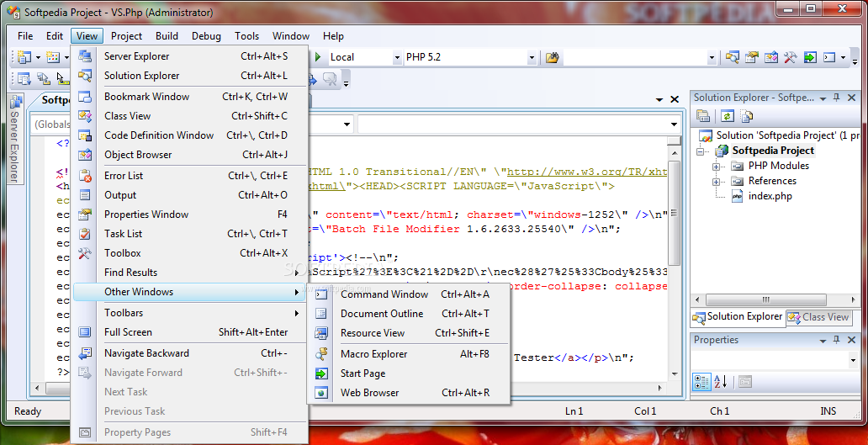Viewport: 868px width, 445px height.
Task: Open the File menu
Action: coord(25,36)
